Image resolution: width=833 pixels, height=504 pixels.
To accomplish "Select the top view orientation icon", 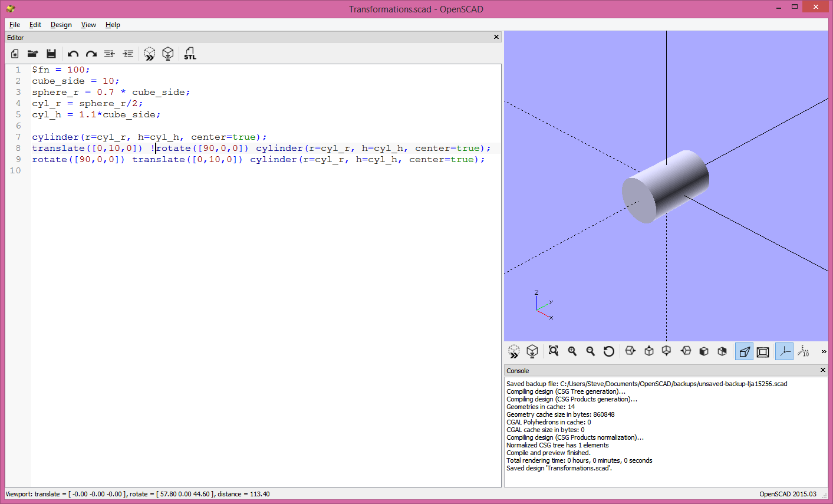I will coord(648,351).
